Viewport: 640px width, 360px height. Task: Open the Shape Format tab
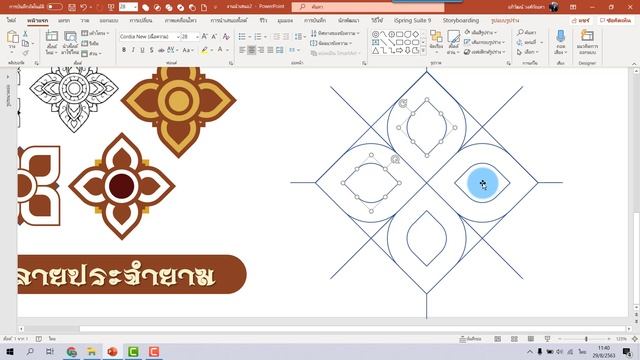tap(505, 20)
